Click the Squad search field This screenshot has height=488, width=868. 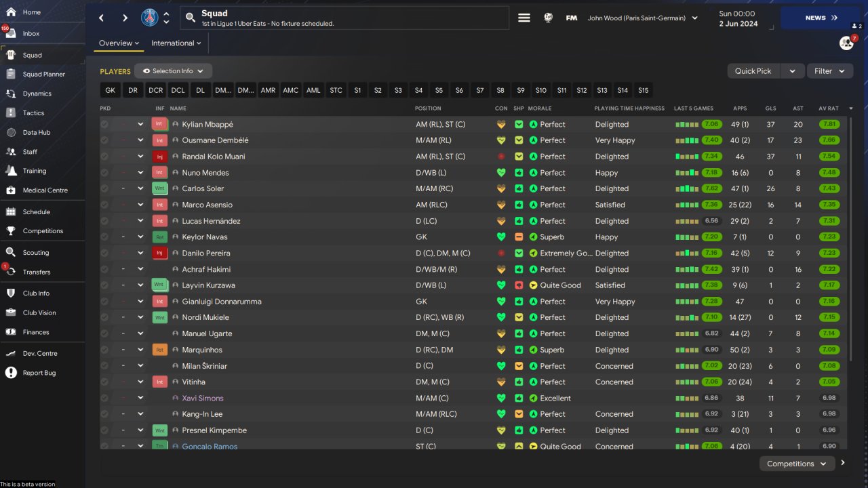coord(344,18)
